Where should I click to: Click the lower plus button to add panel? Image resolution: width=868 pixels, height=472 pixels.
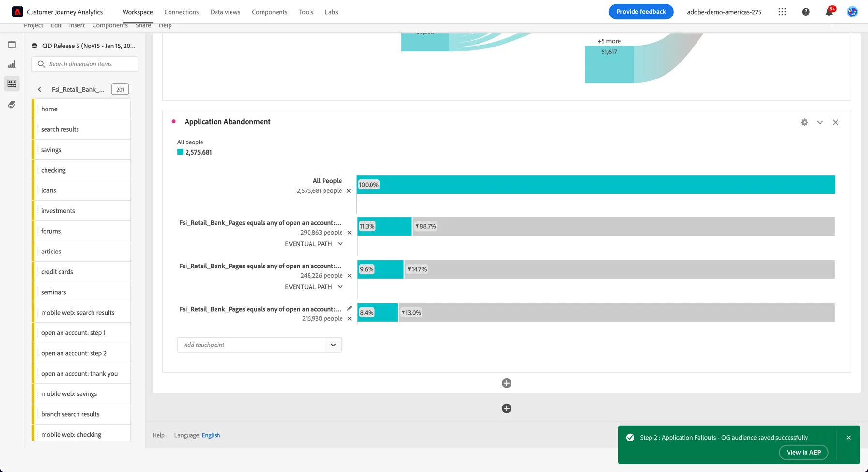coord(507,409)
